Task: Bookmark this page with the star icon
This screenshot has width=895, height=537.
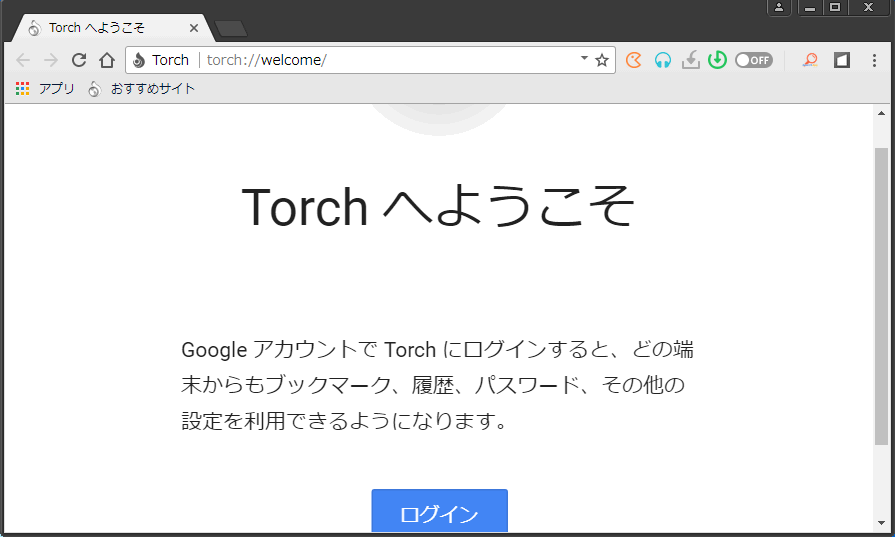Action: click(x=602, y=60)
